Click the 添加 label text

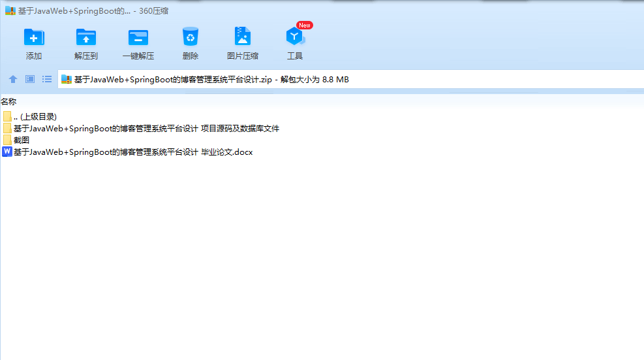pos(34,56)
